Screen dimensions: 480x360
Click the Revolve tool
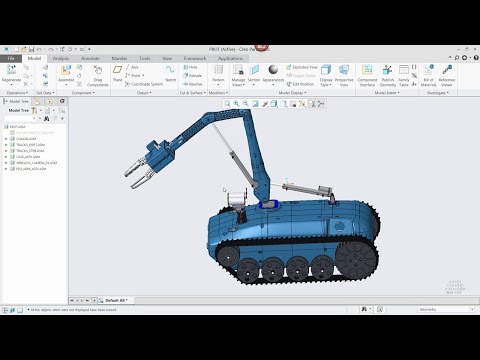(193, 84)
